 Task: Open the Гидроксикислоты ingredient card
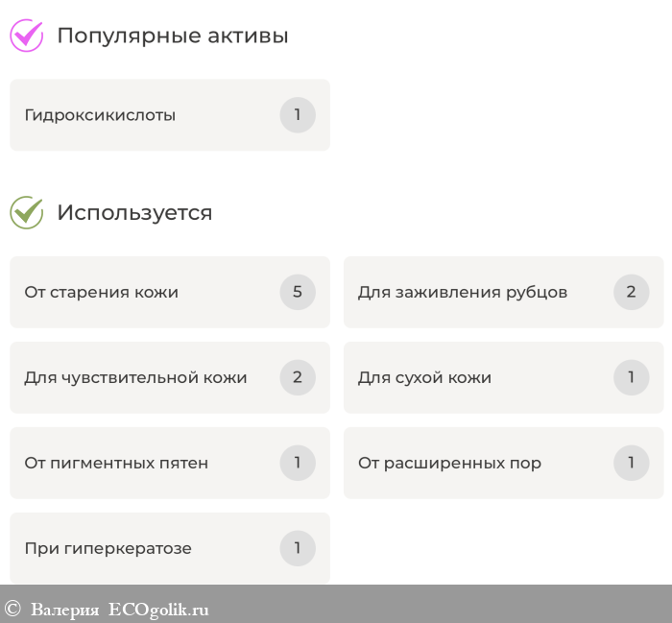tap(144, 115)
